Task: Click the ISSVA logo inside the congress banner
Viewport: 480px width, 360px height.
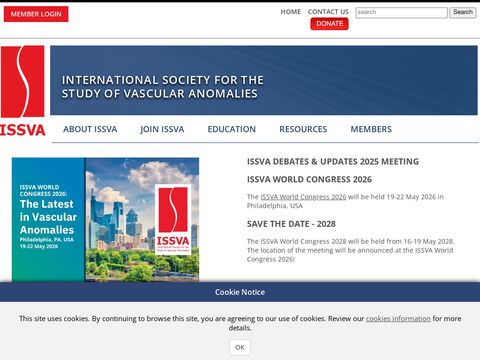Action: 173,220
